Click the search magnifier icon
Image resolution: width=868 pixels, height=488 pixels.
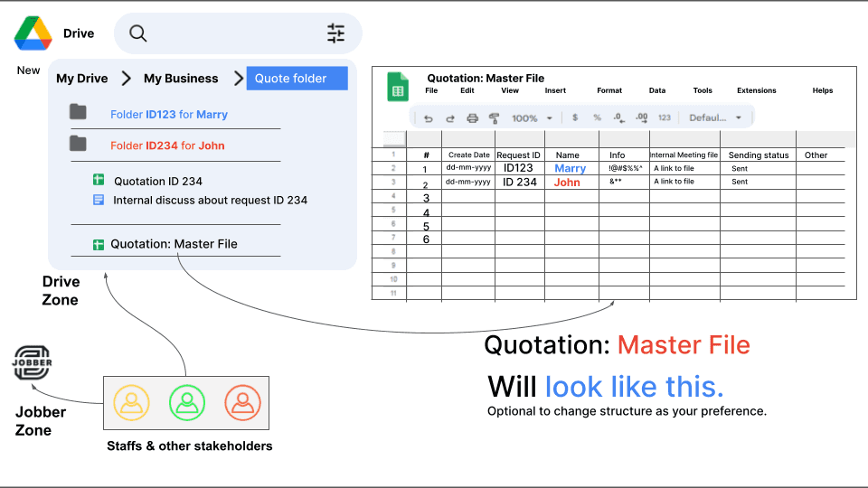coord(137,33)
